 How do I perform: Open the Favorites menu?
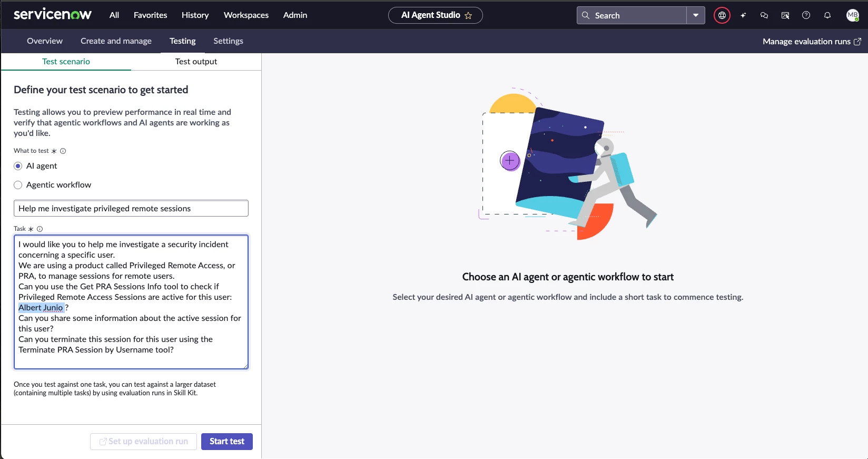tap(150, 15)
